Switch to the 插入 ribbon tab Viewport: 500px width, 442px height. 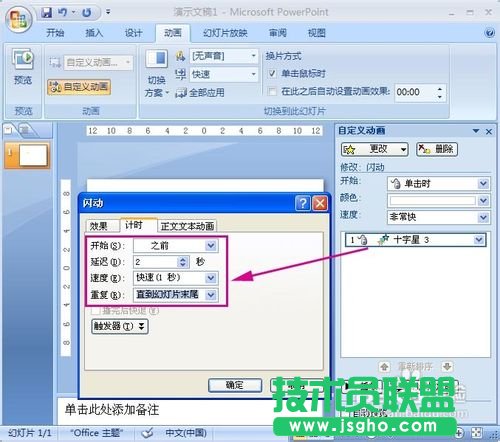94,33
